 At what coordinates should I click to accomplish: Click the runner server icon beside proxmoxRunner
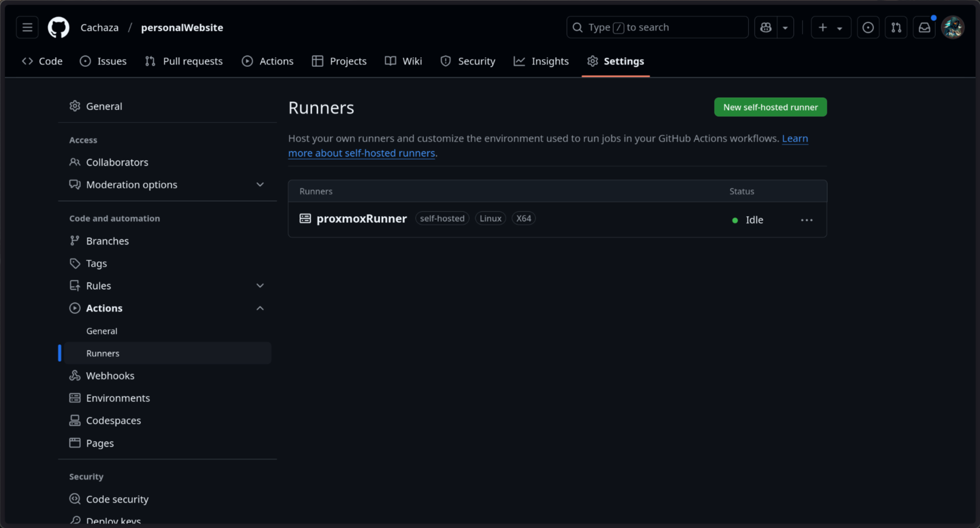pos(305,218)
